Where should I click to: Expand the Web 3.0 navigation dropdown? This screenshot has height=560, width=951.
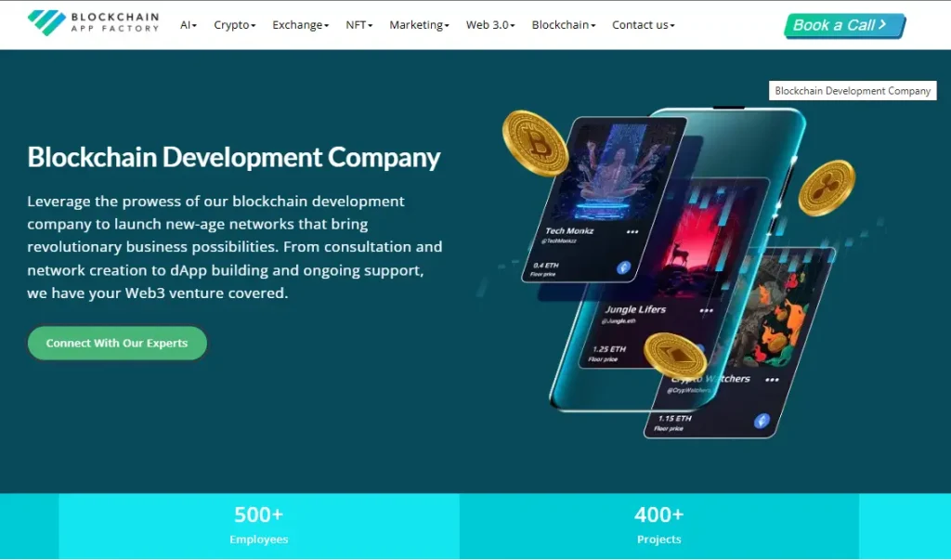click(x=489, y=25)
